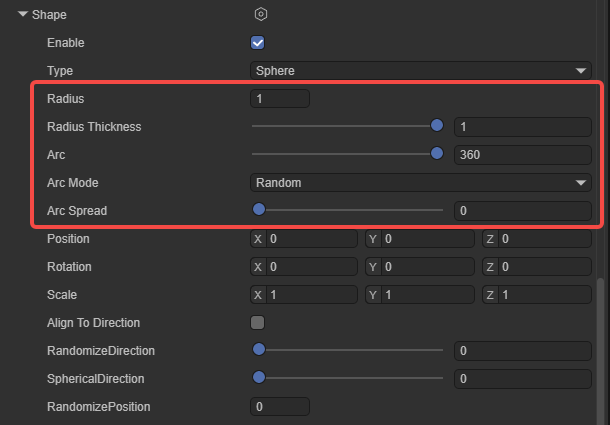Click the Rotation Y input field
The height and width of the screenshot is (425, 610).
tap(425, 267)
